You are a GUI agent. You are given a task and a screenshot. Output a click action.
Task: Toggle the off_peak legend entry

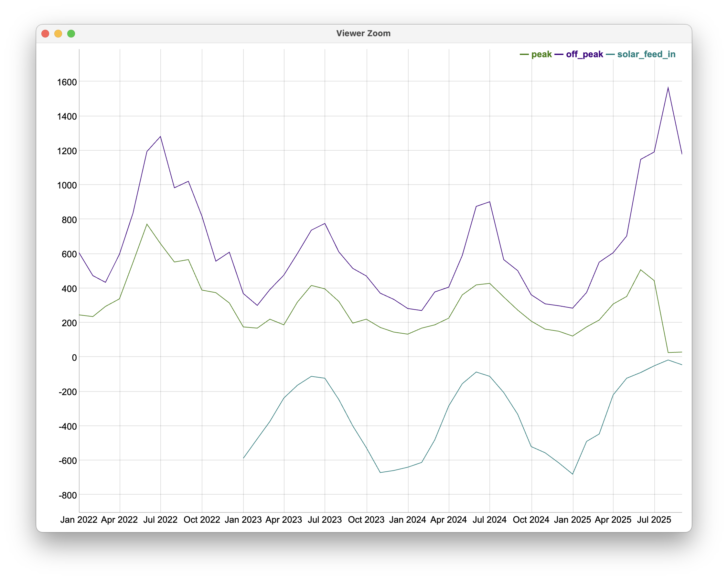[584, 54]
